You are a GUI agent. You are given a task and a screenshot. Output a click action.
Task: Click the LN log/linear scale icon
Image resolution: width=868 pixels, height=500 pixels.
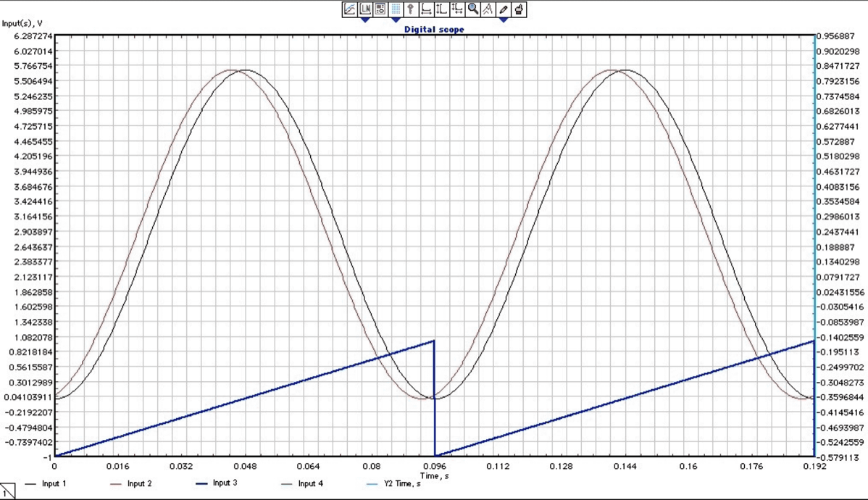(365, 9)
